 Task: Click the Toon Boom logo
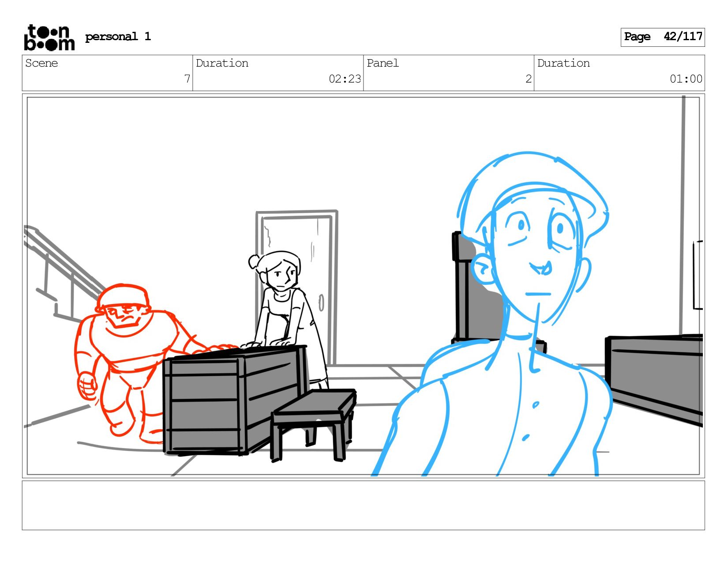[49, 37]
